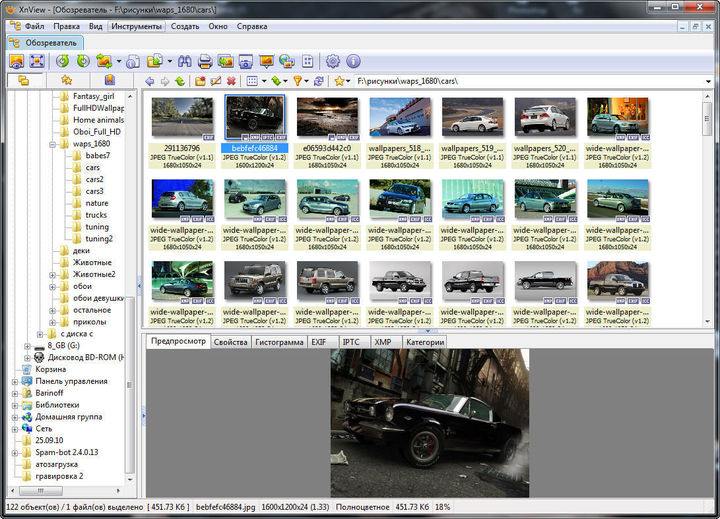Screen dimensions: 720x519
Task: Expand the Животные2 folder in tree
Action: click(x=52, y=274)
